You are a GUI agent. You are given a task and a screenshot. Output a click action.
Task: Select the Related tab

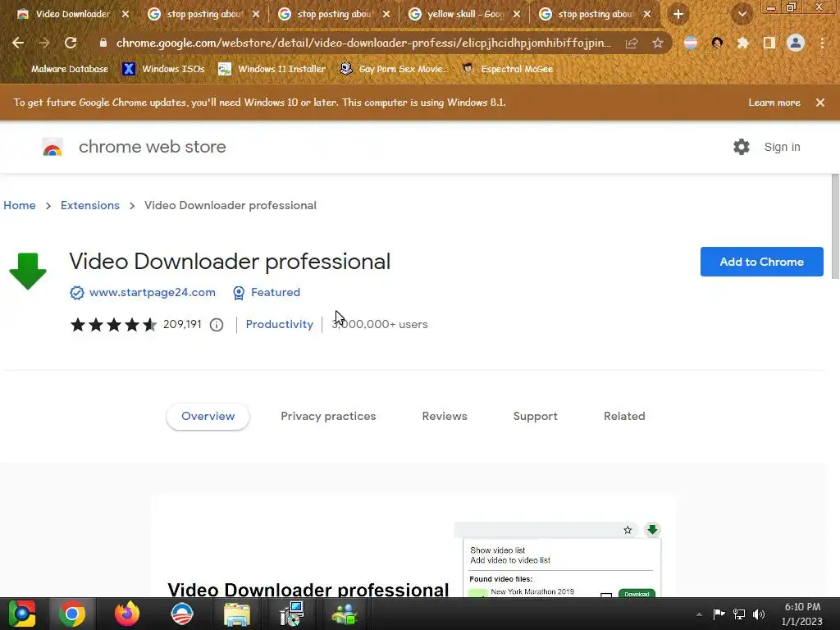(x=624, y=416)
